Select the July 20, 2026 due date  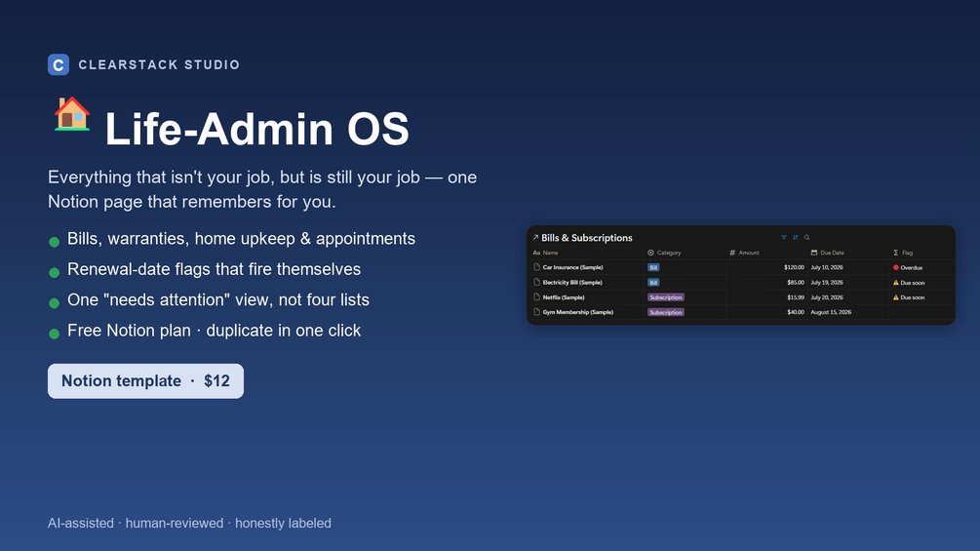pos(827,297)
